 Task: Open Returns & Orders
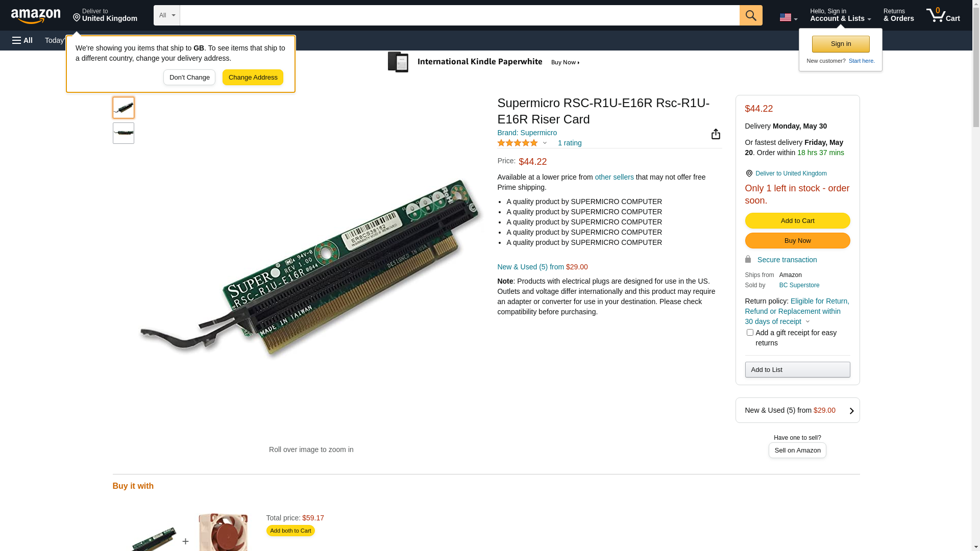[x=898, y=15]
